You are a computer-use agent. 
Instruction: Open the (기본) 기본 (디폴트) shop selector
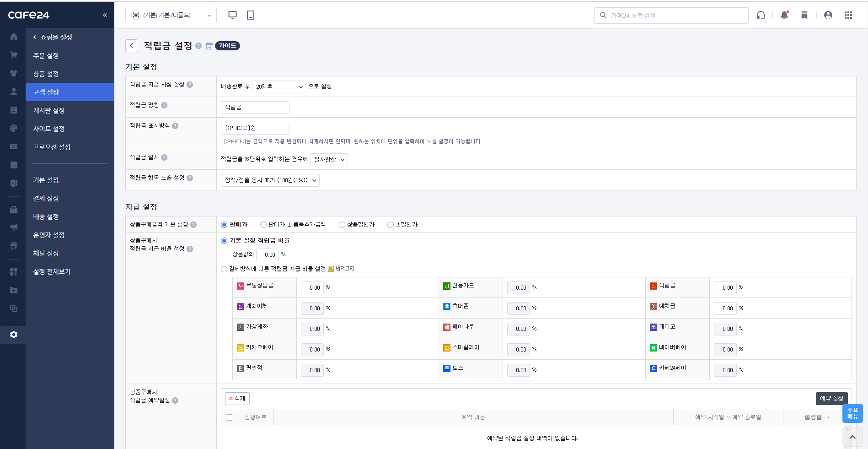point(171,15)
